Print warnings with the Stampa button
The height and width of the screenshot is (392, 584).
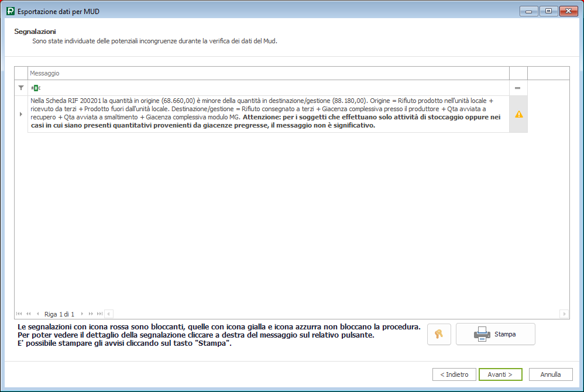pyautogui.click(x=495, y=334)
